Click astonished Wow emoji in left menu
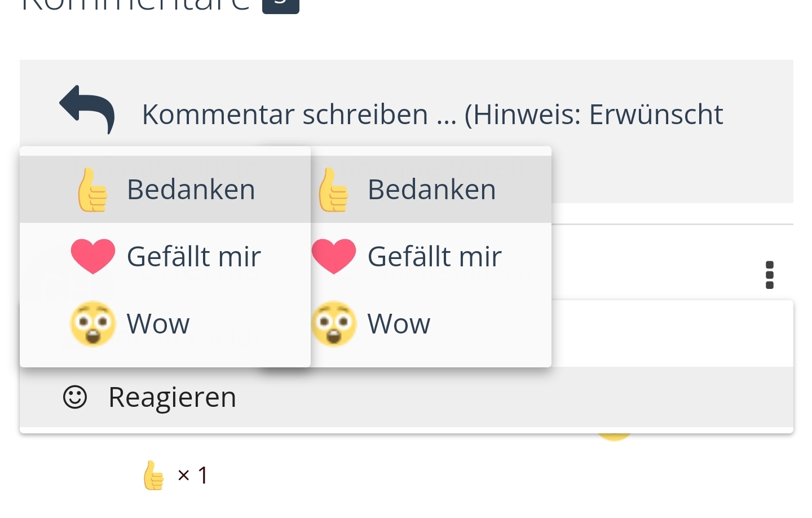 [93, 323]
